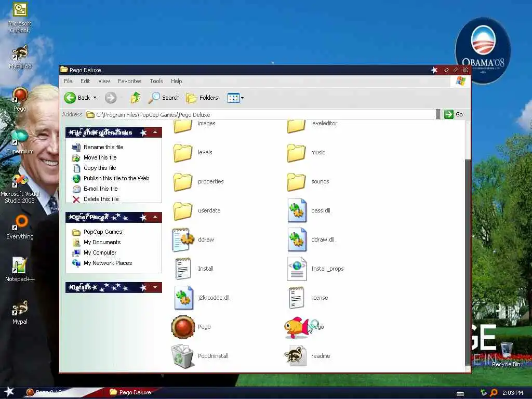Collapse the Other Places panel
The image size is (532, 399).
155,217
